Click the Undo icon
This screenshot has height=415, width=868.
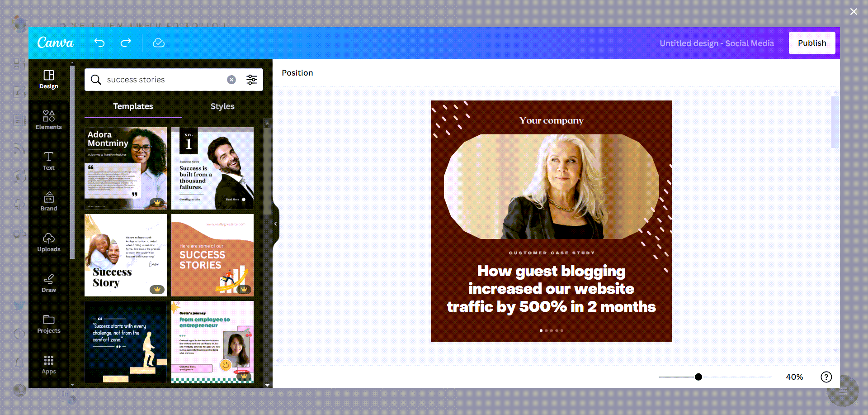[x=99, y=43]
